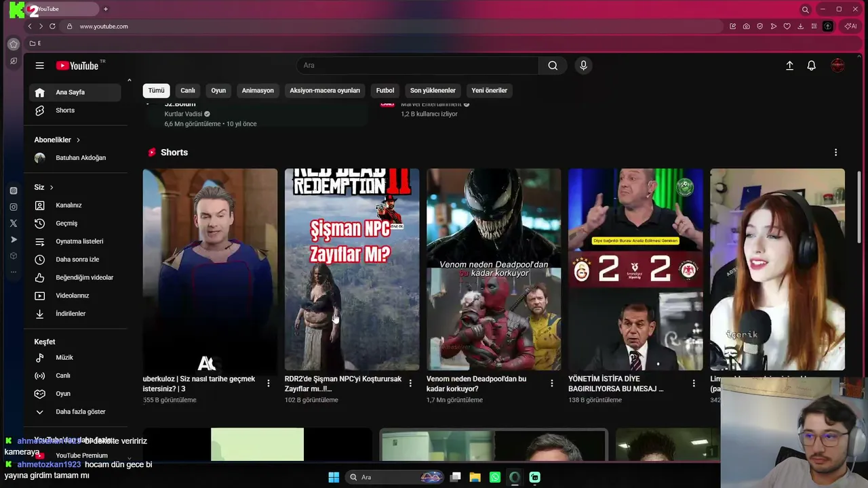Open the Windows Start menu
Image resolution: width=868 pixels, height=488 pixels.
(x=334, y=477)
